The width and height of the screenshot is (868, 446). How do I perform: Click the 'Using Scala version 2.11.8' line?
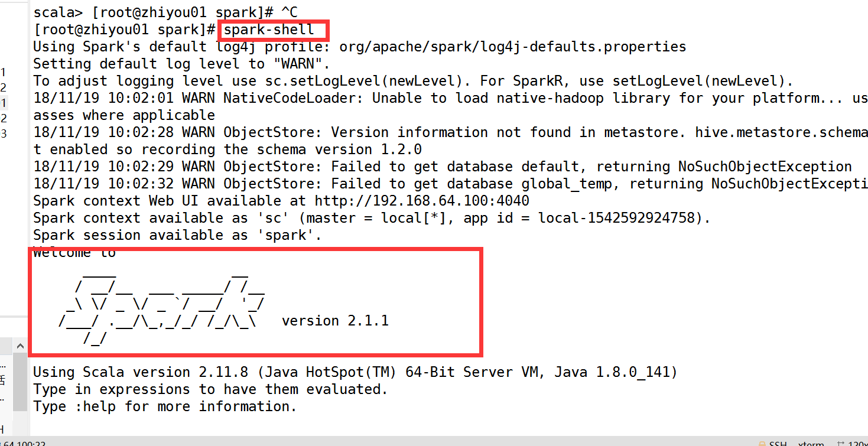(355, 372)
